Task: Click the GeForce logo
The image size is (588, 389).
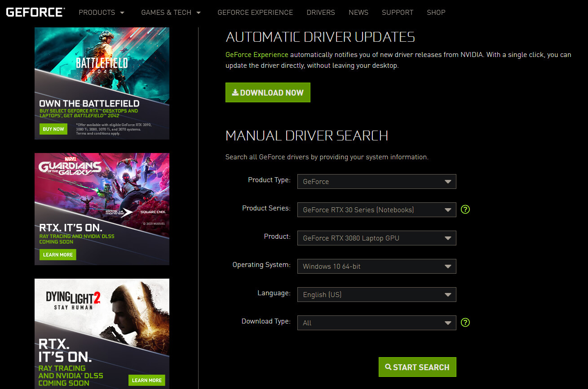Action: (x=35, y=12)
